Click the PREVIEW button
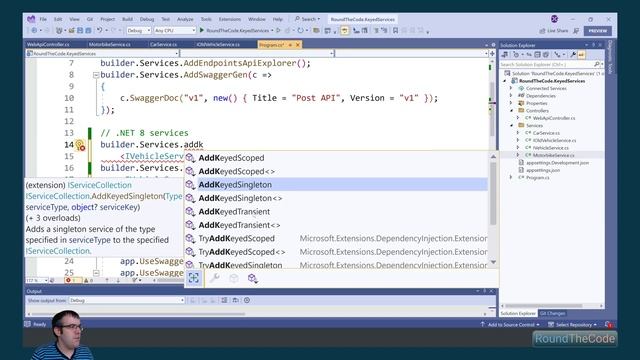This screenshot has height=360, width=640. (x=598, y=31)
